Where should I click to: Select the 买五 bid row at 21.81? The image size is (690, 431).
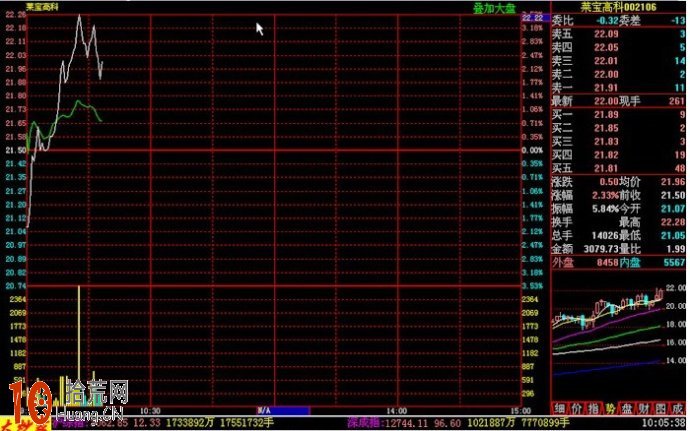(618, 168)
